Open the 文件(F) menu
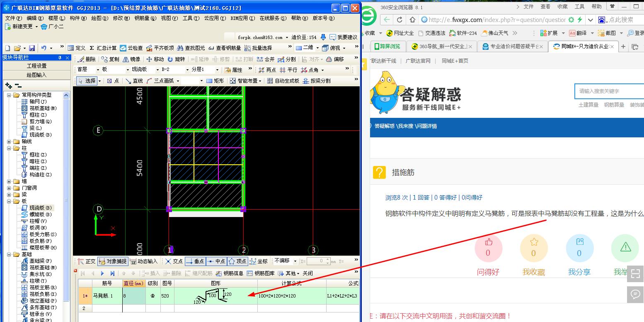 (x=13, y=18)
